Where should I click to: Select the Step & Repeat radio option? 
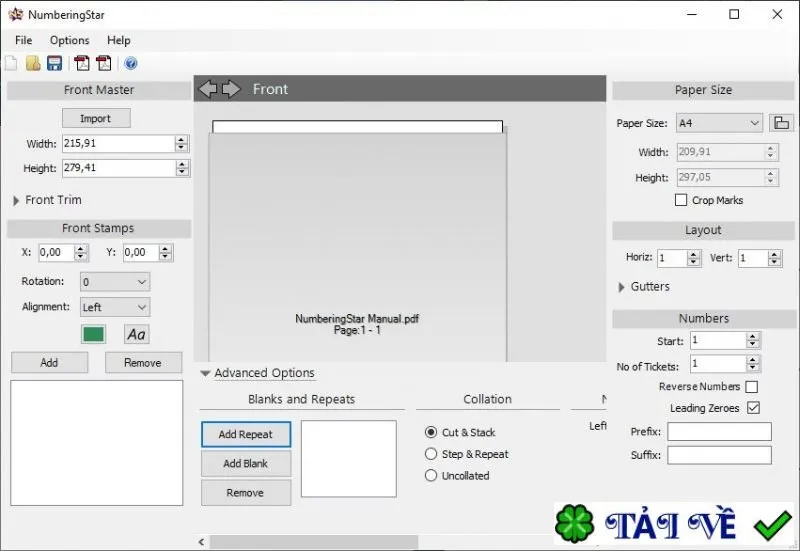431,454
